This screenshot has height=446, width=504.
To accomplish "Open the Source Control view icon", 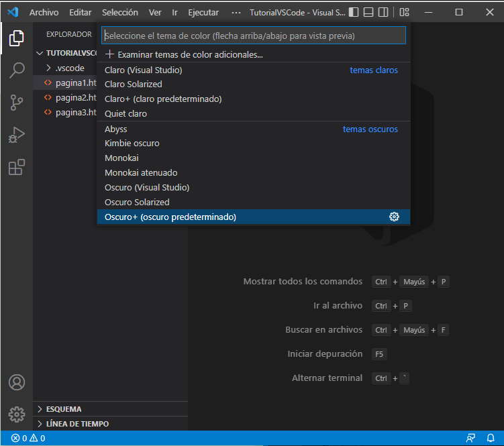I will coord(16,103).
